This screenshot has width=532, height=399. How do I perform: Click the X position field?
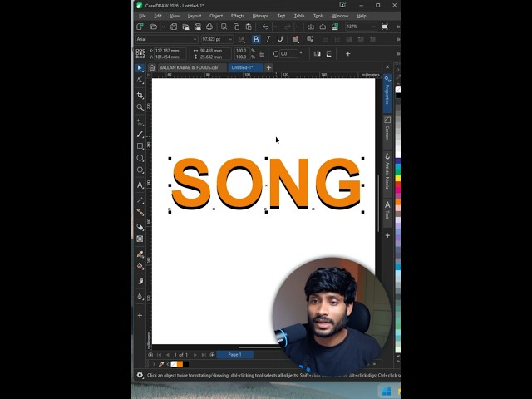pyautogui.click(x=170, y=51)
